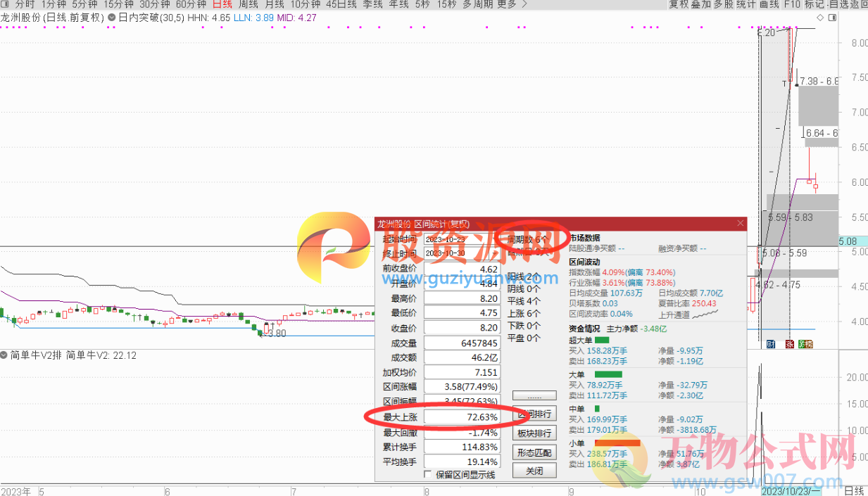Select the 60分钟 period tab
This screenshot has width=868, height=496.
[x=191, y=4]
